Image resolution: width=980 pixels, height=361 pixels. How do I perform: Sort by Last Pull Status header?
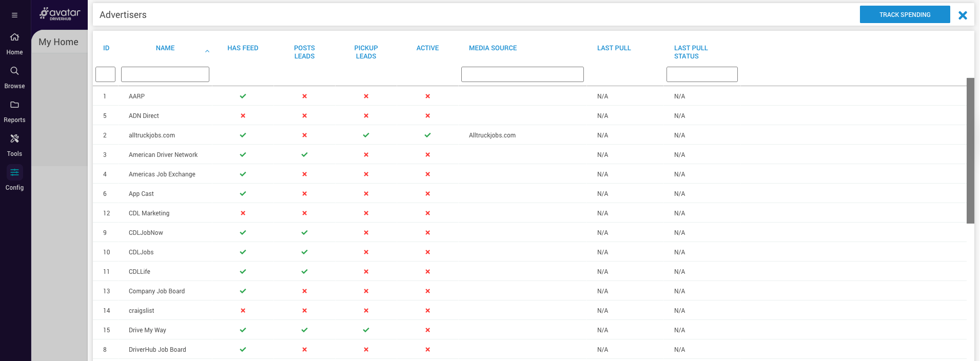click(x=691, y=52)
